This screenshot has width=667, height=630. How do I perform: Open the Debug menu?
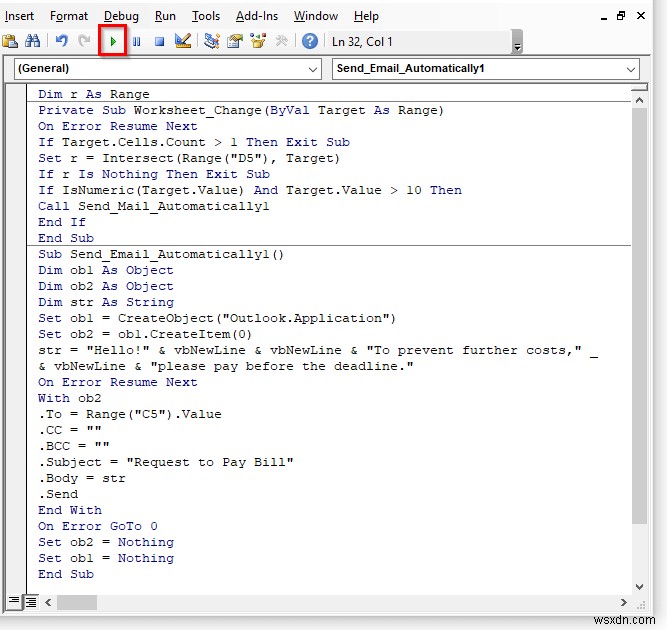click(x=121, y=16)
